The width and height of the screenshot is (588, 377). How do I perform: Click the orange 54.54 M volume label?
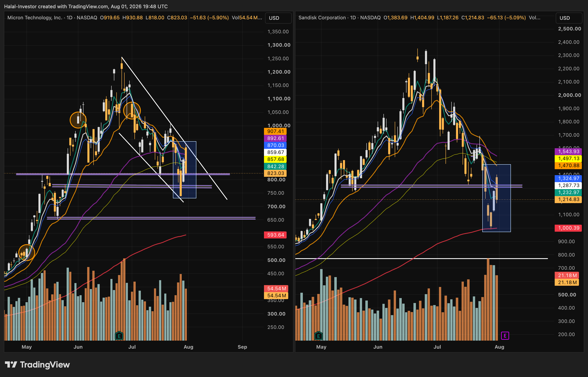coord(276,295)
